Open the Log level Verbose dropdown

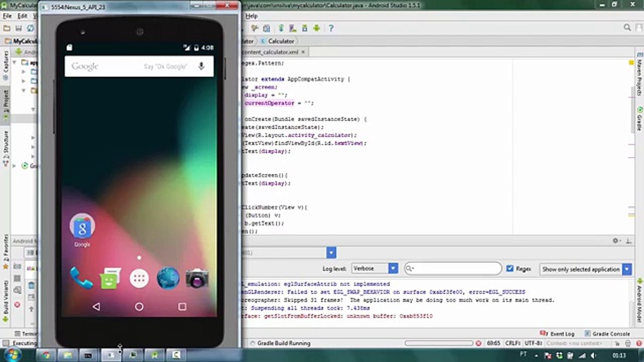tap(375, 268)
